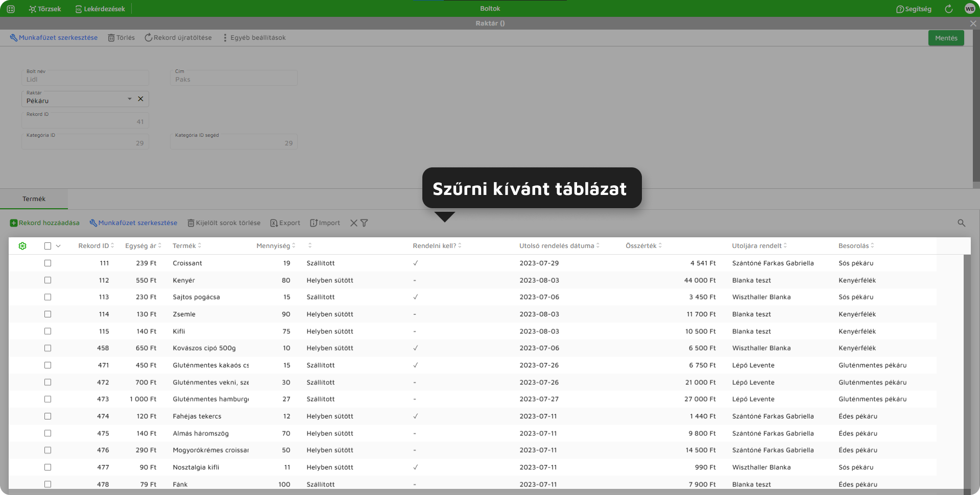Check the row checkbox for record 115
Viewport: 980px width, 495px height.
[x=47, y=331]
